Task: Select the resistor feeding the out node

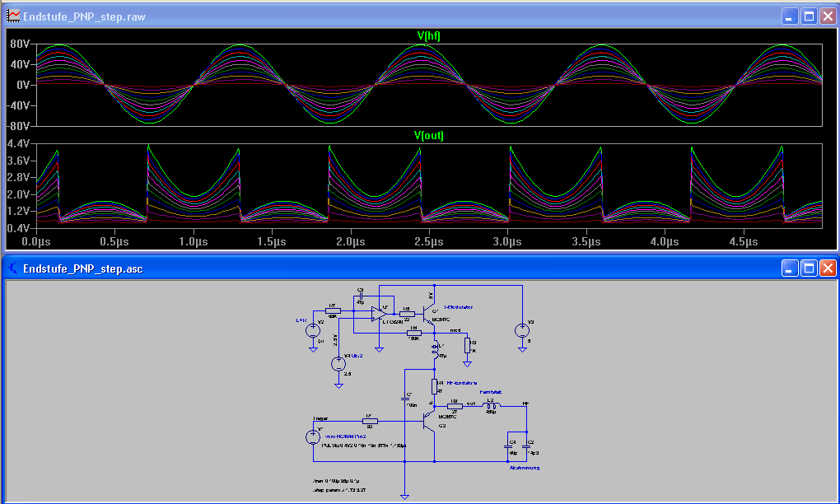Action: point(455,407)
